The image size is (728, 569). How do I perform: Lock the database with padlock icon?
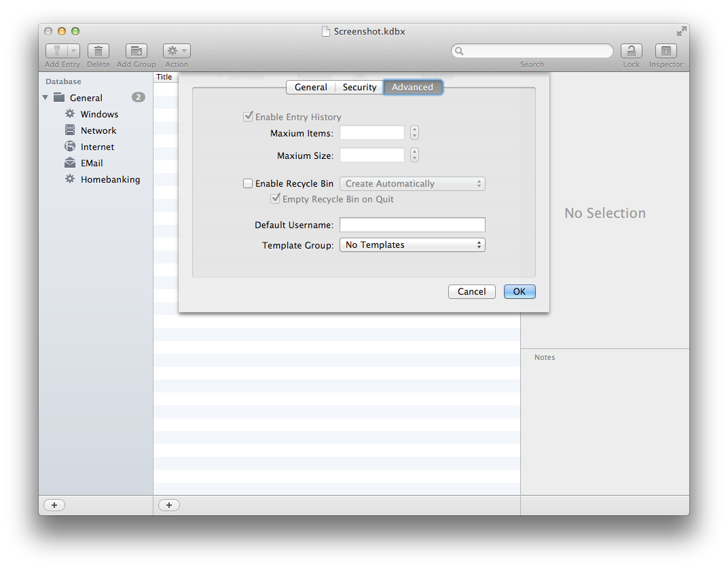[631, 51]
